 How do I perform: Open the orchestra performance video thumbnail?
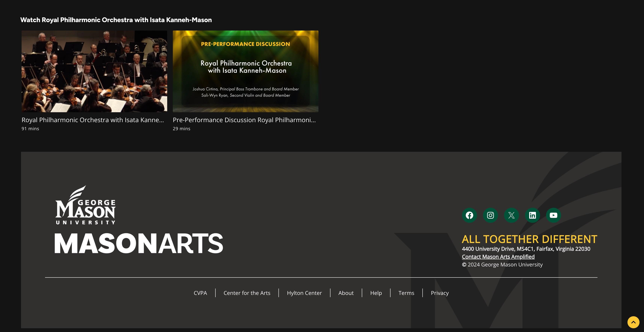(94, 71)
